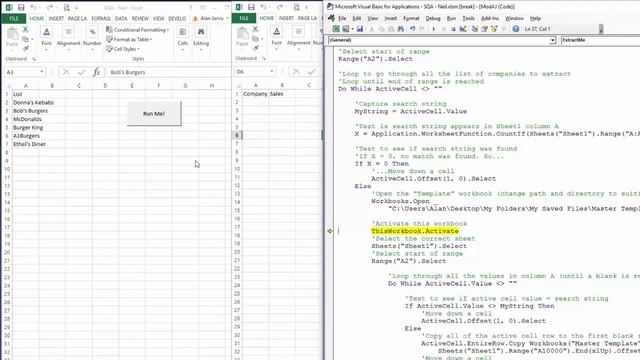Open Edit menu in VBA editor
This screenshot has width=640, height=360.
point(357,18)
